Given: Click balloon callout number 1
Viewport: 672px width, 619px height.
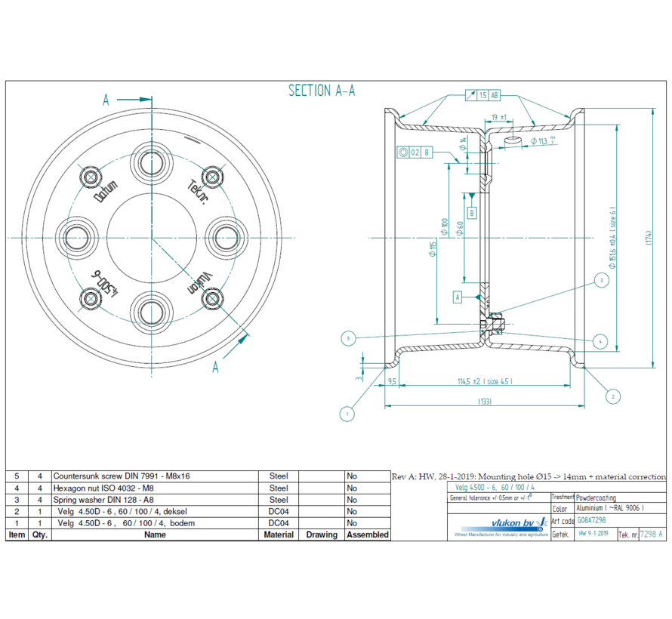Looking at the screenshot, I should pyautogui.click(x=346, y=412).
